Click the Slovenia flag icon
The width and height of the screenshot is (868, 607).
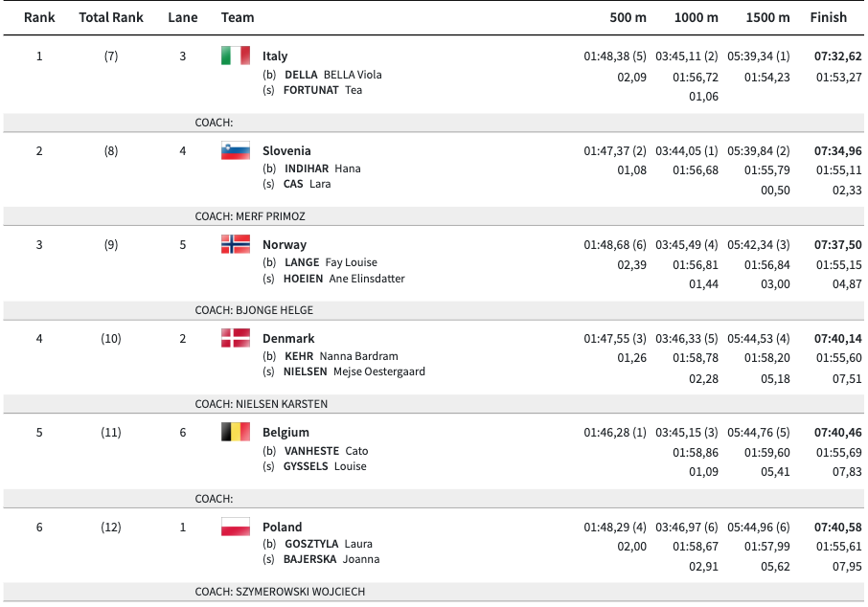(x=236, y=150)
